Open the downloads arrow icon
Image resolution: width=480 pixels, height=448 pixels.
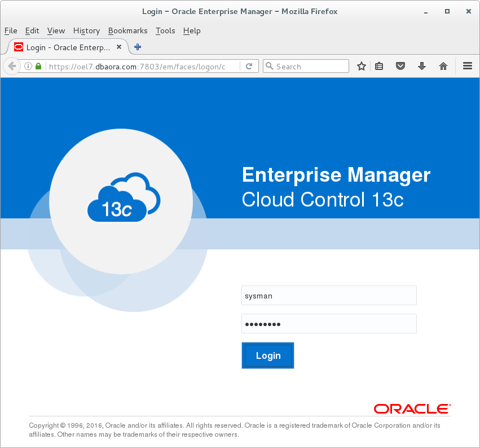pos(422,66)
